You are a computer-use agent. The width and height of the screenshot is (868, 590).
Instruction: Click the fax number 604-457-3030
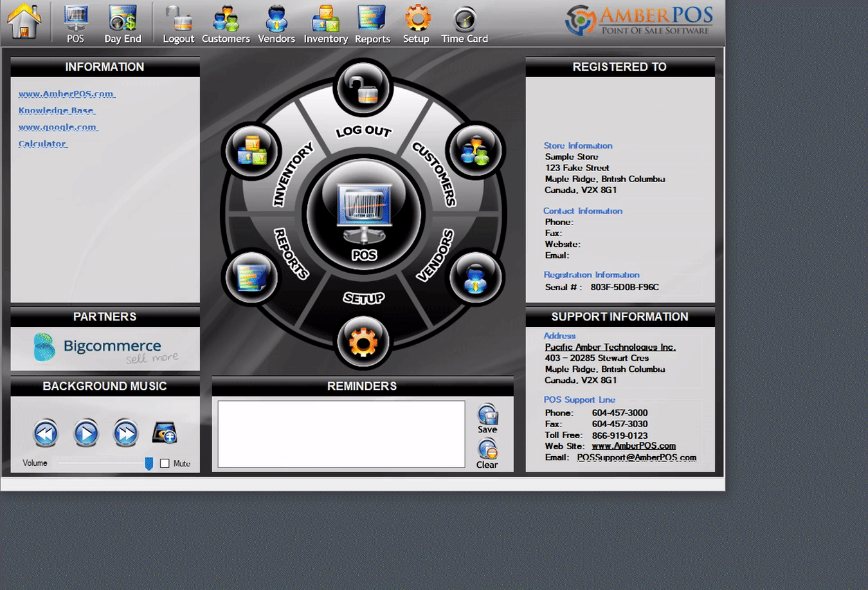pos(620,424)
